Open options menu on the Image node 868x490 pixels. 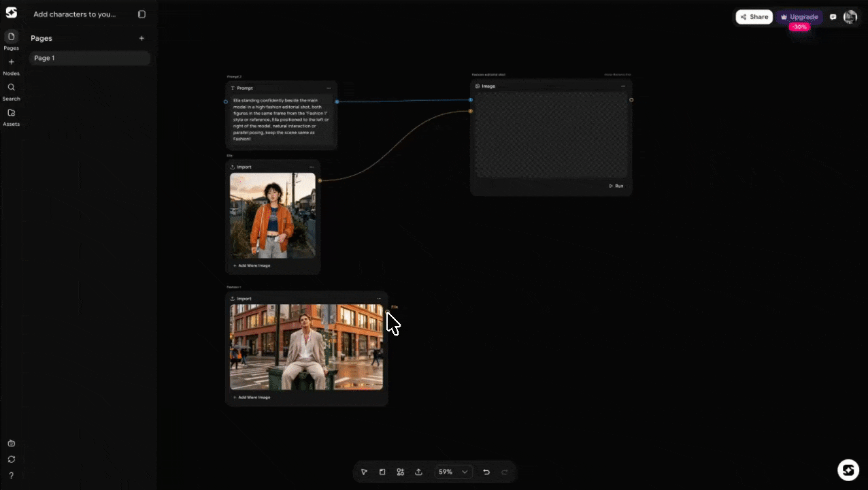622,86
